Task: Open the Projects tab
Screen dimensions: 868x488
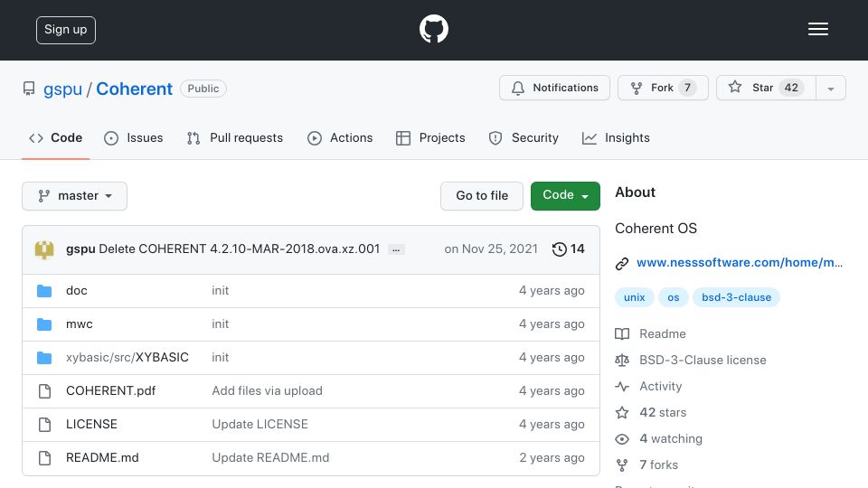Action: (x=430, y=137)
